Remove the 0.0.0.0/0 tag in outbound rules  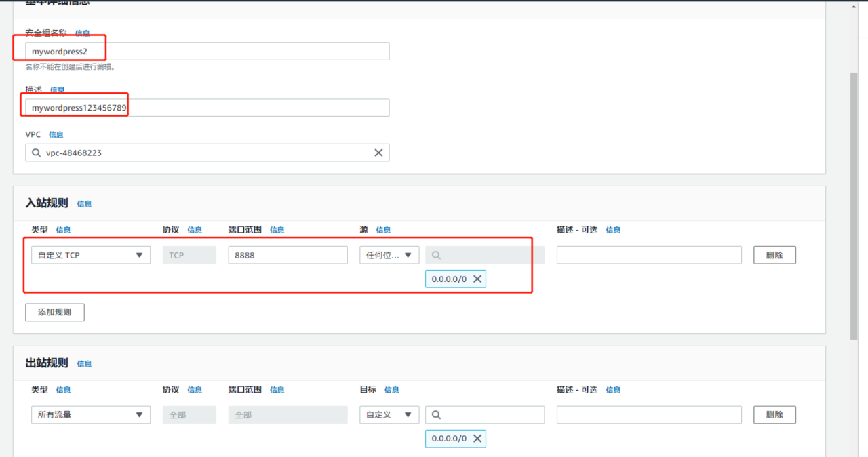coord(477,439)
